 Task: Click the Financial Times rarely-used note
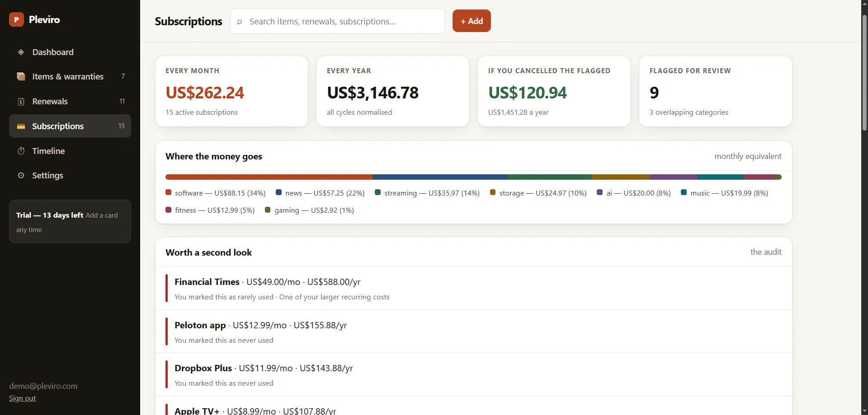pyautogui.click(x=282, y=297)
